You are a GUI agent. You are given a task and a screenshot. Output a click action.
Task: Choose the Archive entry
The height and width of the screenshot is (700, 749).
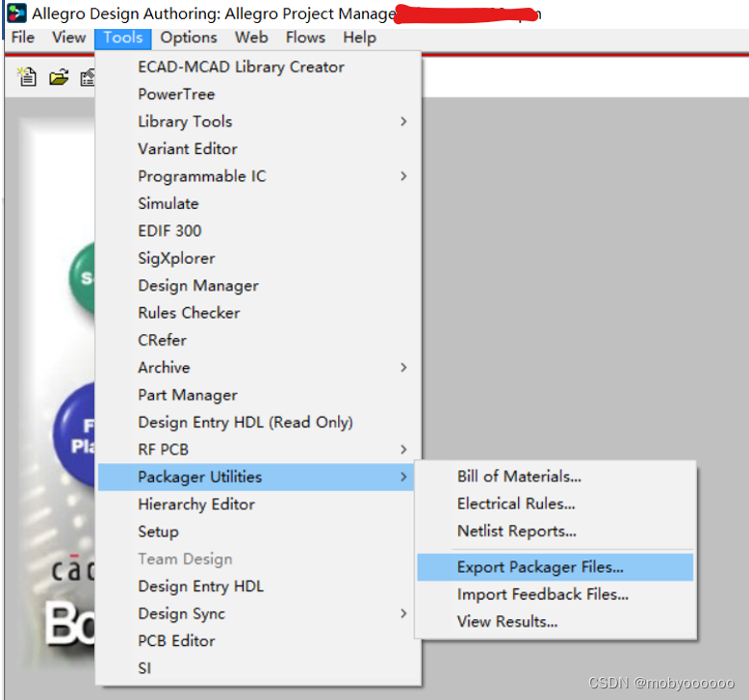click(x=258, y=368)
